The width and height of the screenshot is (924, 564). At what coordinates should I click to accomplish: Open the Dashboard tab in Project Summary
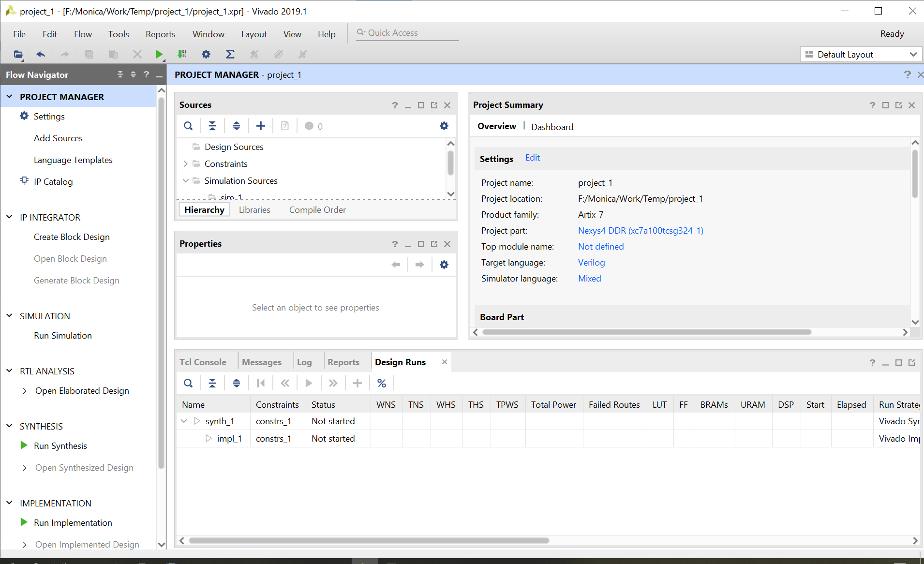tap(552, 127)
